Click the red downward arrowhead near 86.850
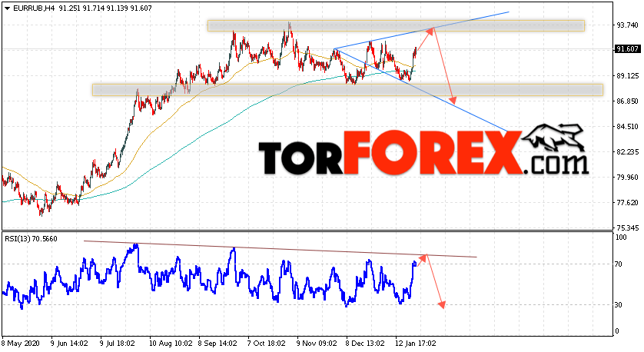Image resolution: width=644 pixels, height=352 pixels. tap(453, 100)
